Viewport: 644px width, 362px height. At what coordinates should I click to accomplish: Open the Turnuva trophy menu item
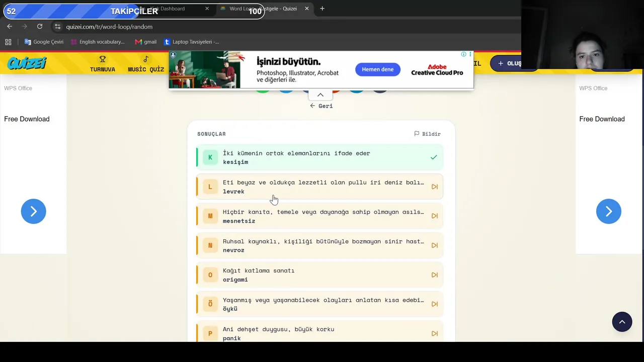(x=103, y=64)
